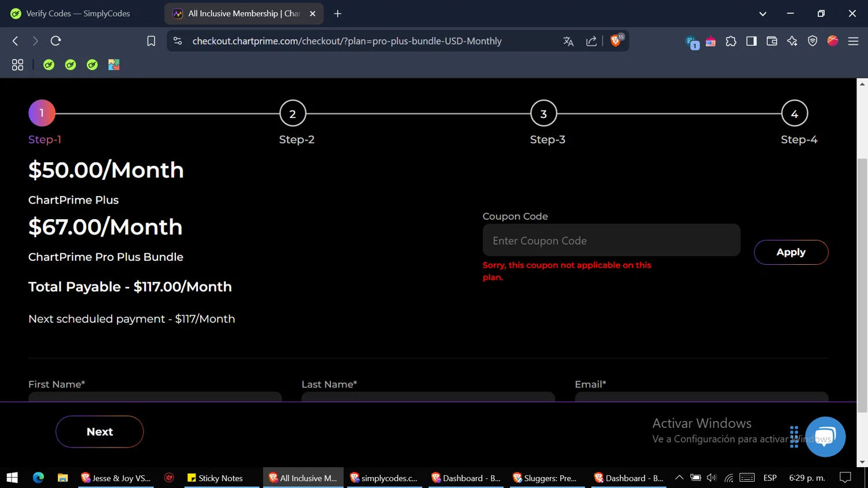Open the colorful puzzle bookmark icon

[114, 65]
